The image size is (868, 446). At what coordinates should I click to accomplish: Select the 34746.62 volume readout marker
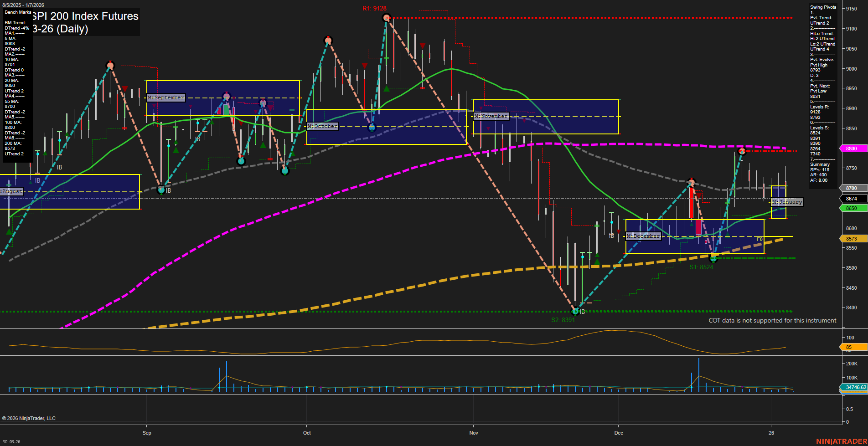(855, 387)
